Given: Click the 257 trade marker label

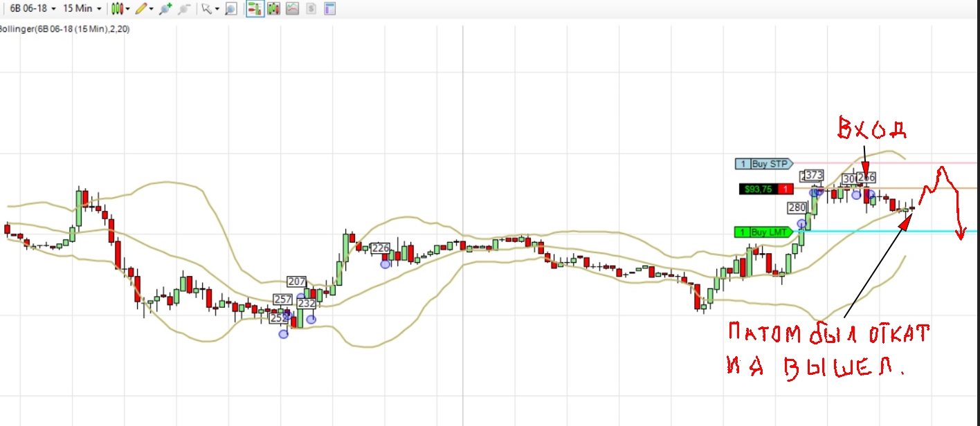Looking at the screenshot, I should tap(283, 299).
